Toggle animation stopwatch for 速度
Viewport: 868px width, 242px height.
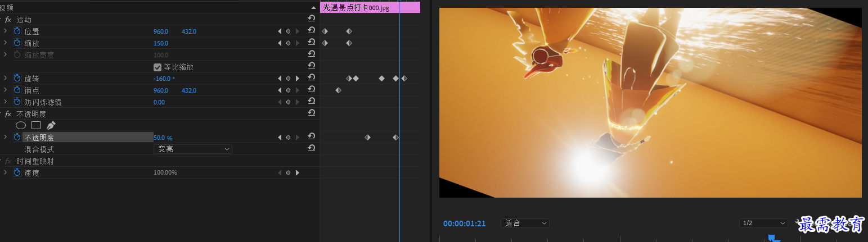click(x=17, y=172)
